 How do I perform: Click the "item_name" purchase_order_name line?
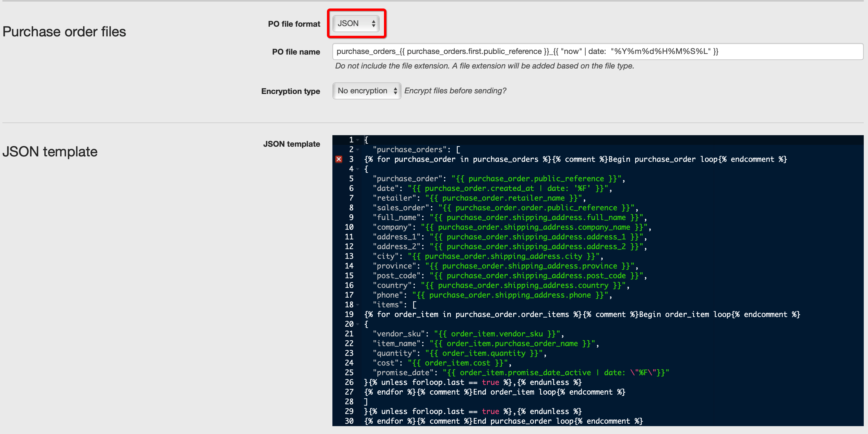[486, 344]
